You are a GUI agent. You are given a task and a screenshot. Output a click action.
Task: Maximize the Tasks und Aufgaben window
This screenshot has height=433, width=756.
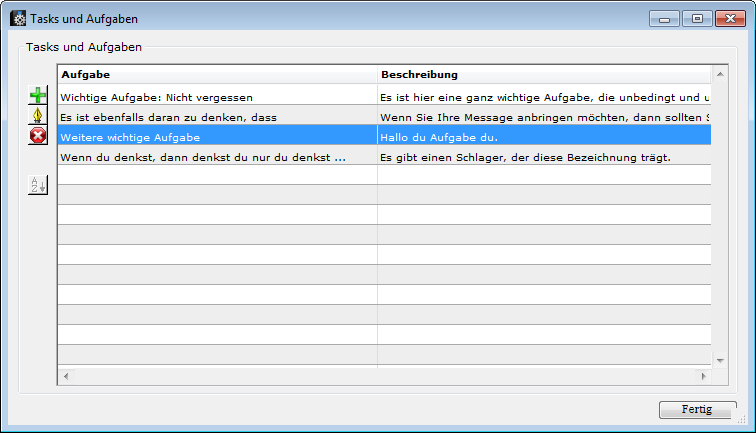click(695, 18)
